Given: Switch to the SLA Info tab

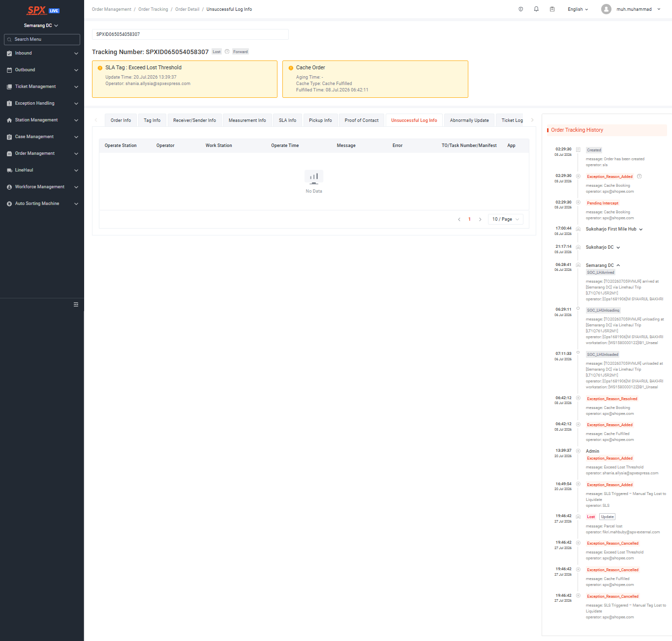Looking at the screenshot, I should point(287,120).
